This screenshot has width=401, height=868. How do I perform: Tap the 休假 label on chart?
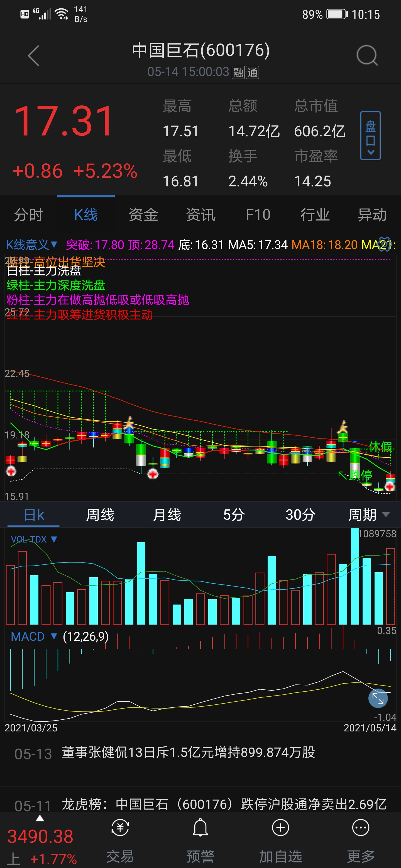(380, 447)
